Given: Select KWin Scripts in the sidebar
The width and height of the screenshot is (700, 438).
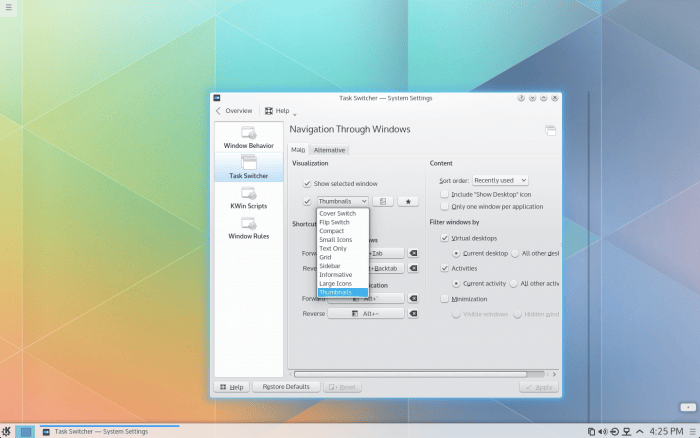Looking at the screenshot, I should [x=248, y=198].
